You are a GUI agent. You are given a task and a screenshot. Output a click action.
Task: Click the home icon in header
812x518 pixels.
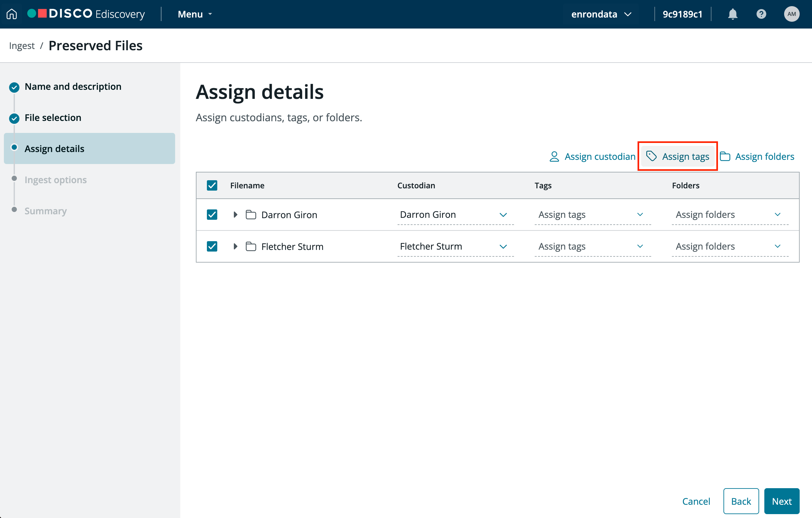pyautogui.click(x=11, y=14)
